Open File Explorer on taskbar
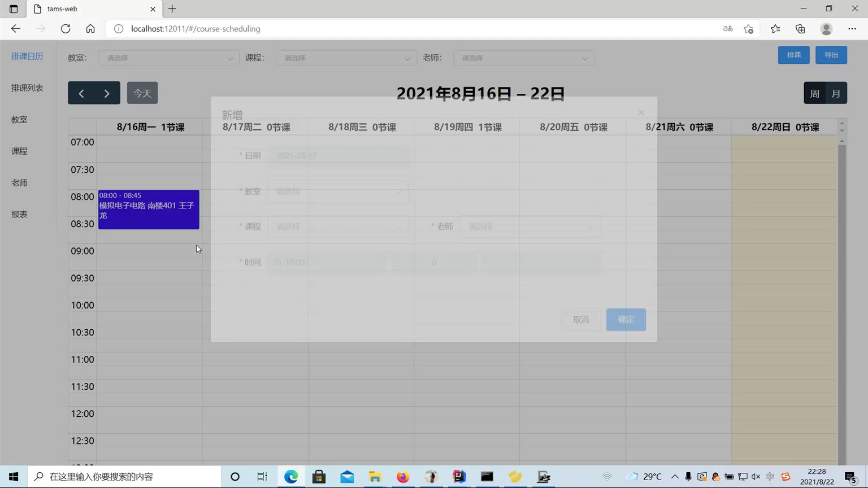 375,477
